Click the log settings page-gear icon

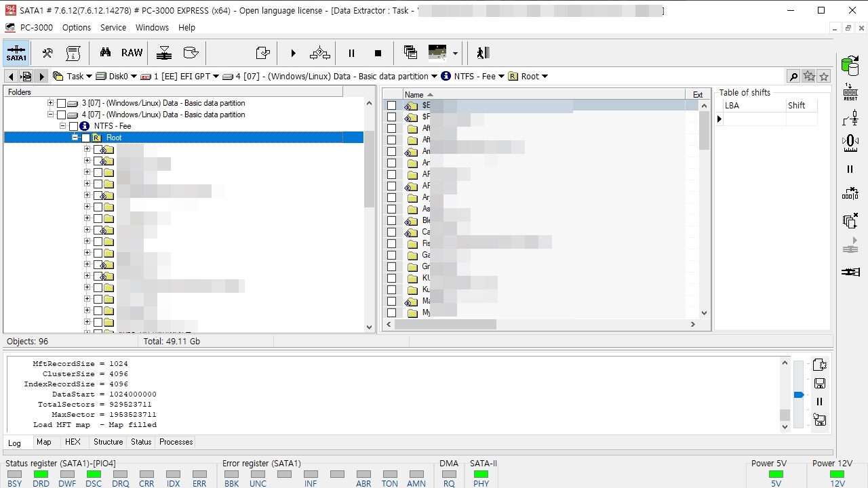[x=819, y=365]
